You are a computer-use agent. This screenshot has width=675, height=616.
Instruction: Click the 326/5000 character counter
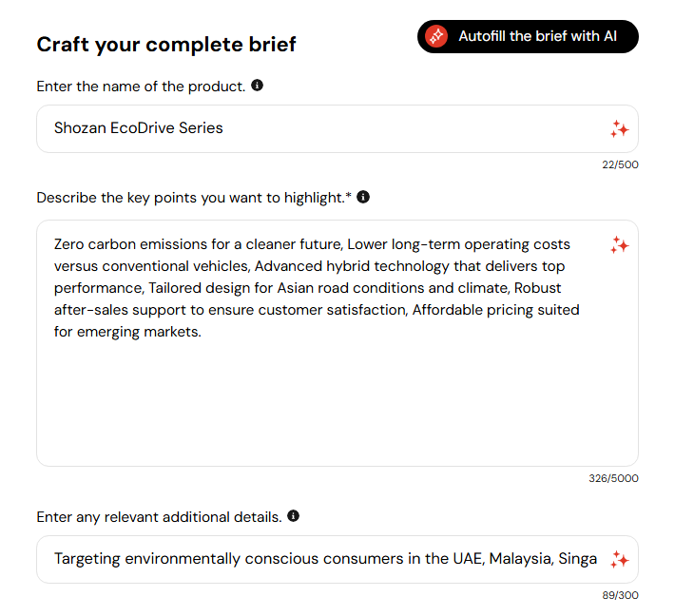(x=613, y=478)
